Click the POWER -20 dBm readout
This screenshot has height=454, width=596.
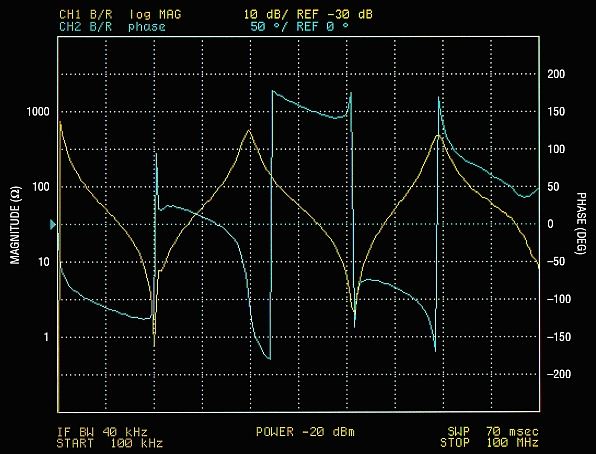(305, 432)
